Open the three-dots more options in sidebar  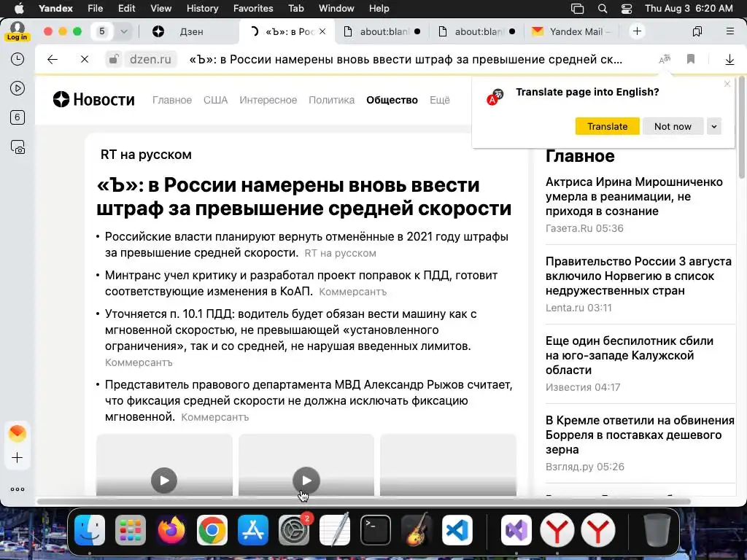(x=18, y=489)
